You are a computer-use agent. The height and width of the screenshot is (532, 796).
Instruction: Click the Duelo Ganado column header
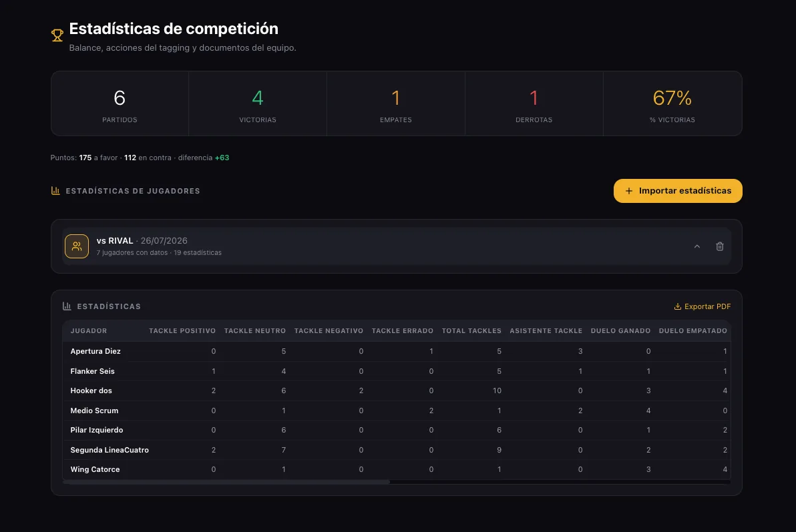(x=620, y=330)
